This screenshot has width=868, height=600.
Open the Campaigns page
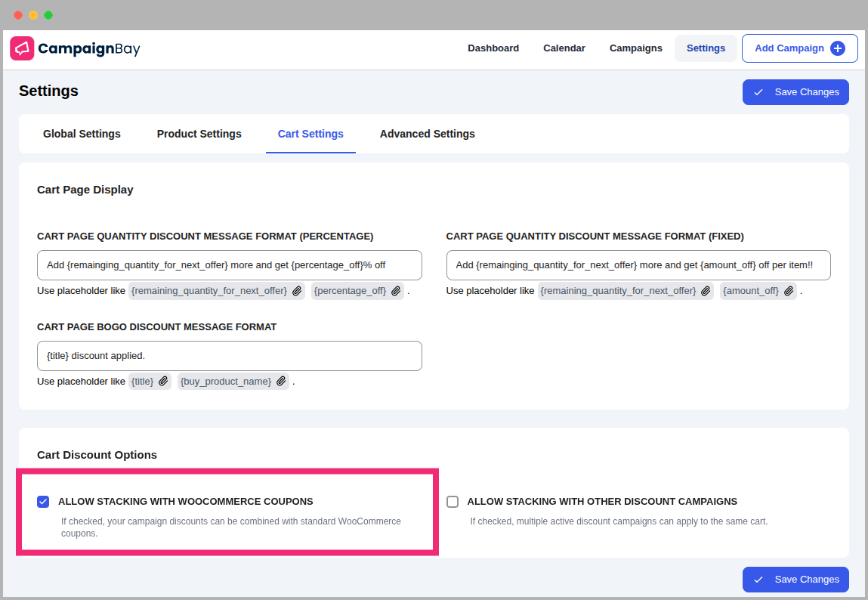pos(635,48)
